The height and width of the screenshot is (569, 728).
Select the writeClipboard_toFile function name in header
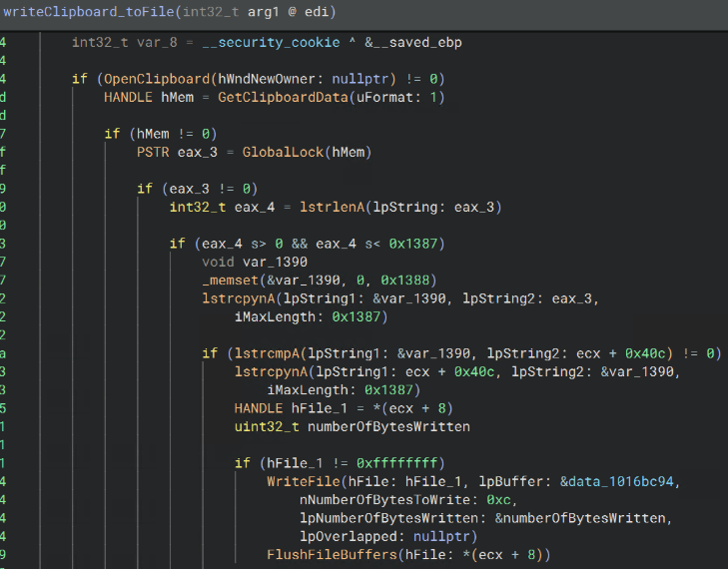89,12
